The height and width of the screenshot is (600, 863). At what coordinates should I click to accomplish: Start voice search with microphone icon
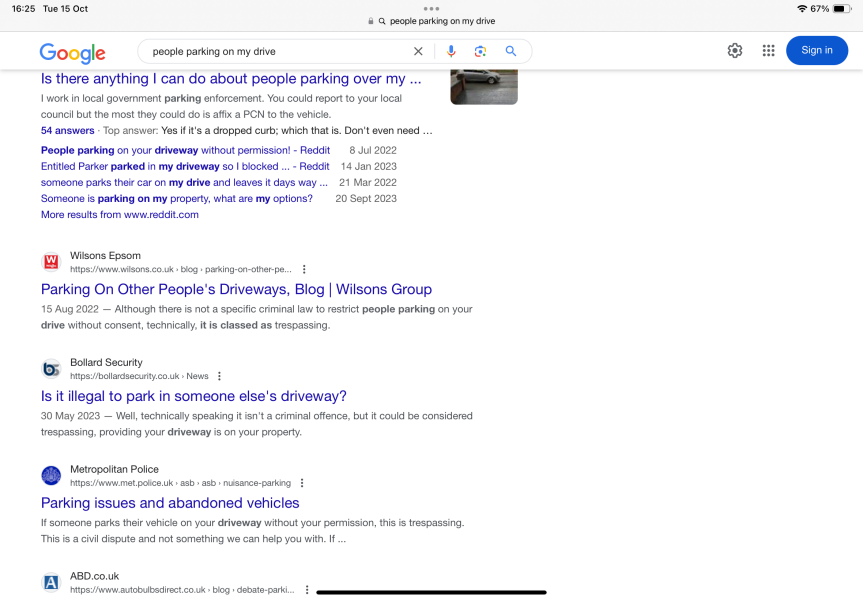point(451,51)
